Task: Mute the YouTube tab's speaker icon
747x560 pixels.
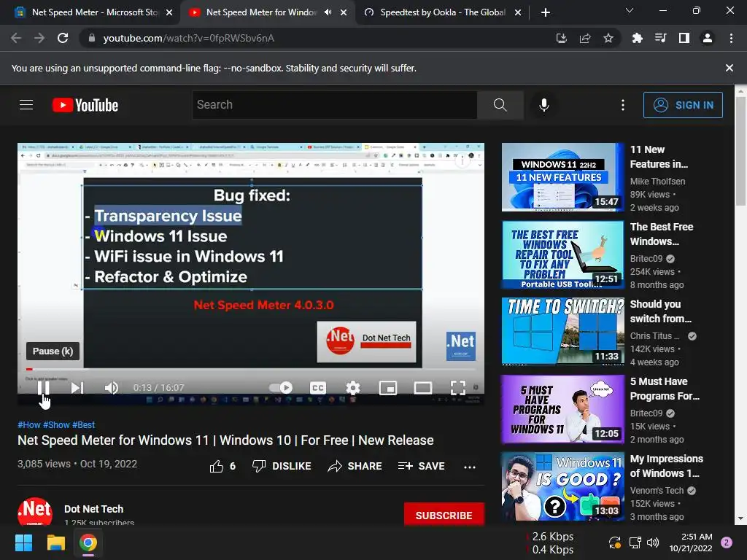Action: 328,12
